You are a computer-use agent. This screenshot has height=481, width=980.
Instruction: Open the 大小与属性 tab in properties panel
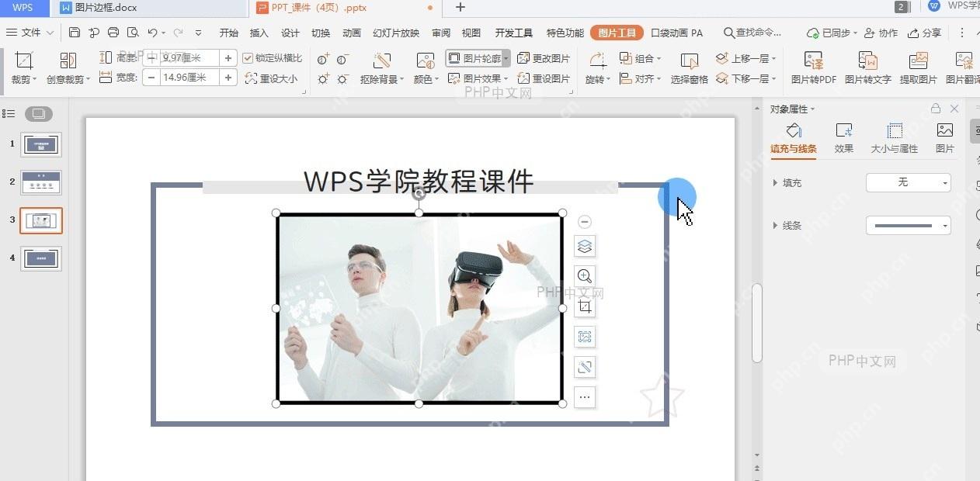894,138
